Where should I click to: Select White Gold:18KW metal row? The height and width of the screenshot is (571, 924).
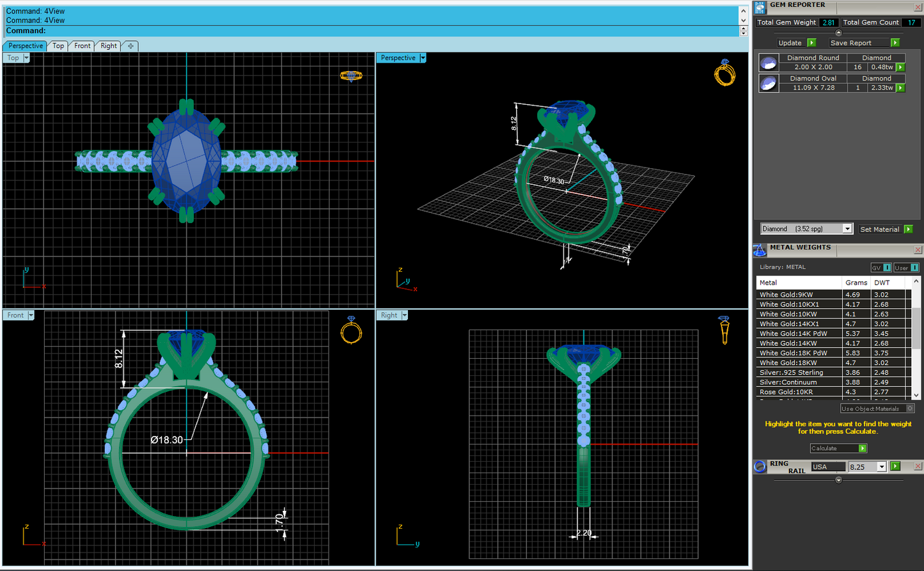[833, 363]
